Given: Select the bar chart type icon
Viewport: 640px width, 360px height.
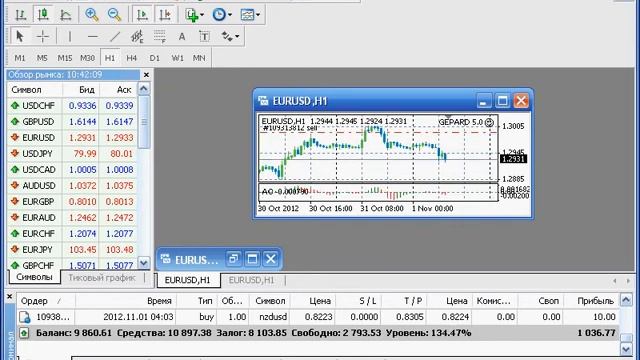Looking at the screenshot, I should point(20,15).
